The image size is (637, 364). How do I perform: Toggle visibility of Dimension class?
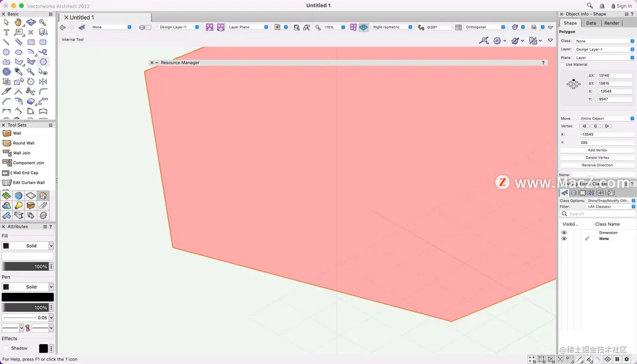pyautogui.click(x=564, y=233)
